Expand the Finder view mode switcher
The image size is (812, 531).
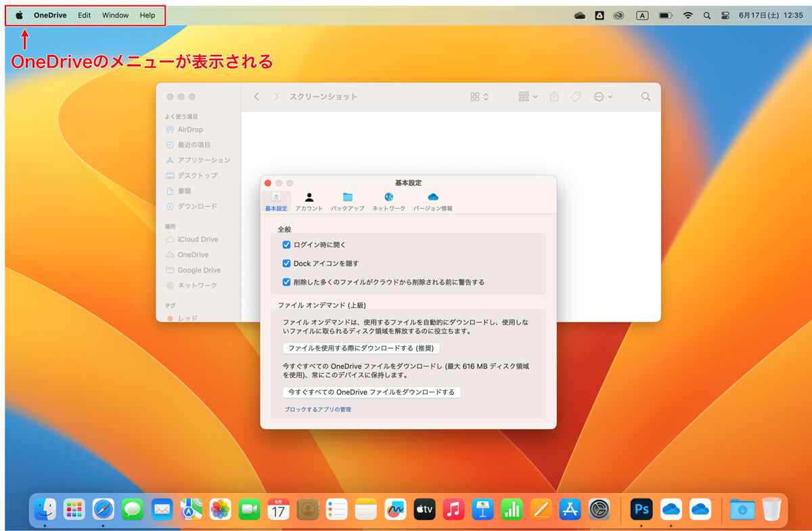point(479,97)
